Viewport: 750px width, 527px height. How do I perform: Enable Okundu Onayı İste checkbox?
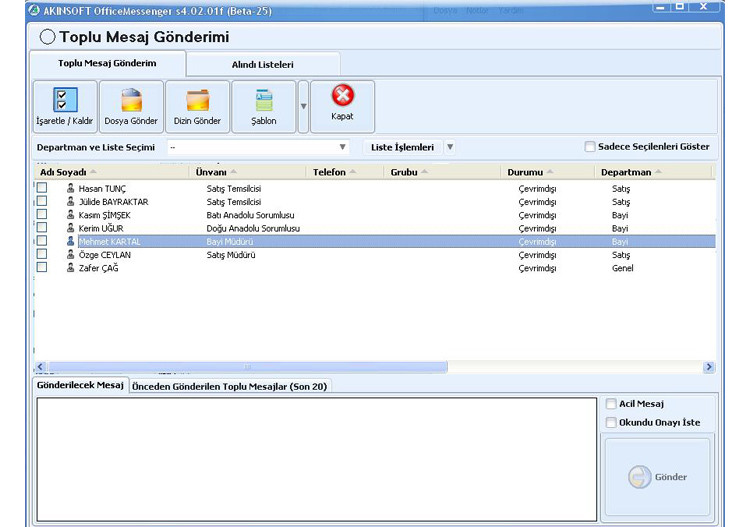611,423
